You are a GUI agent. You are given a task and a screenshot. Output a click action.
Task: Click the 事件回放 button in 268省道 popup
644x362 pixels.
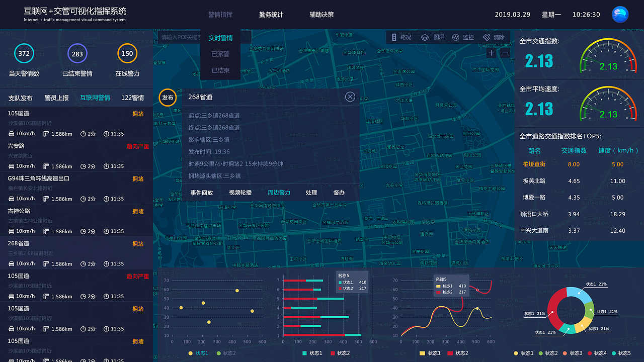202,193
